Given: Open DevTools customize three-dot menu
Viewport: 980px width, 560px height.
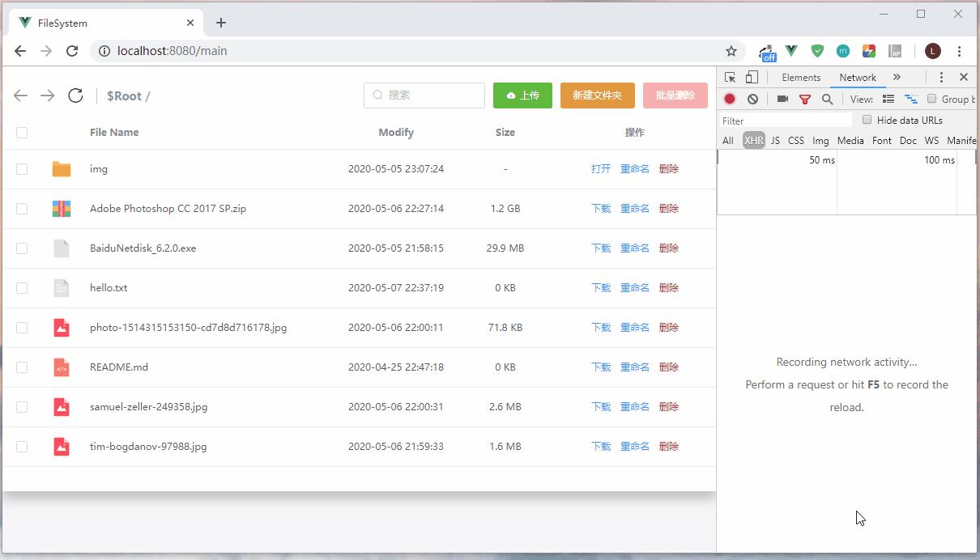Looking at the screenshot, I should (x=941, y=77).
